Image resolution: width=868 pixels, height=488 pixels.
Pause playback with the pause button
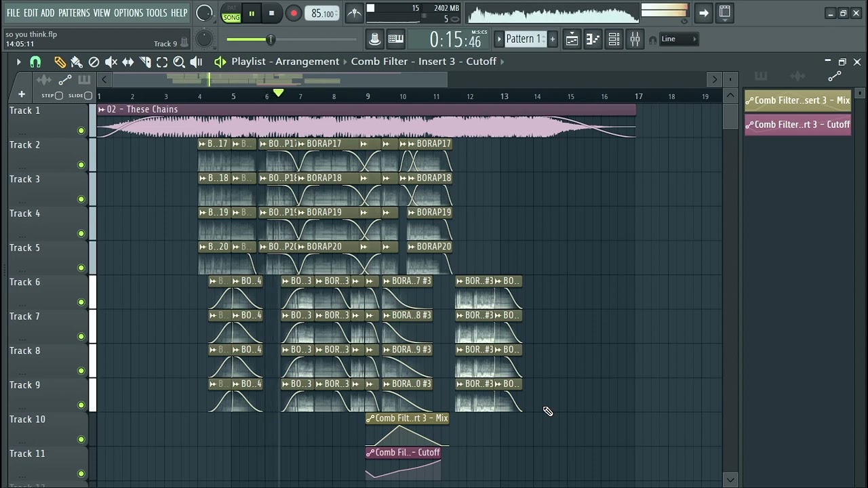point(252,13)
